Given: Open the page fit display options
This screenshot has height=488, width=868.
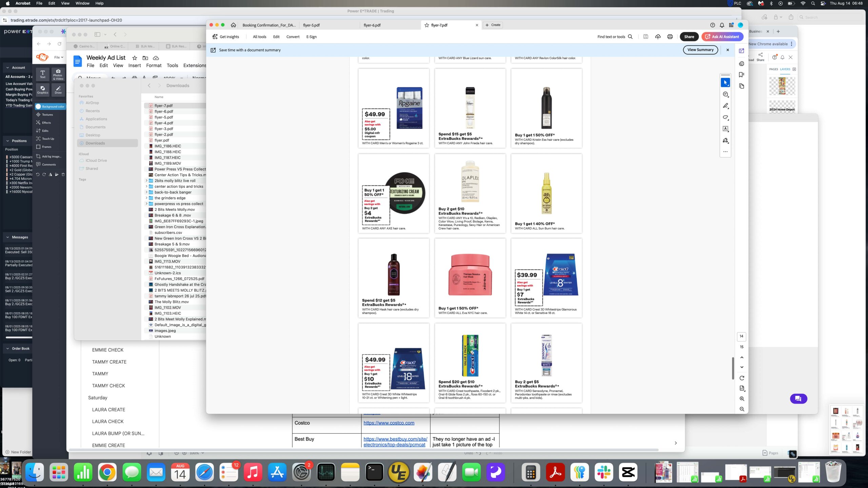Looking at the screenshot, I should coord(742,388).
